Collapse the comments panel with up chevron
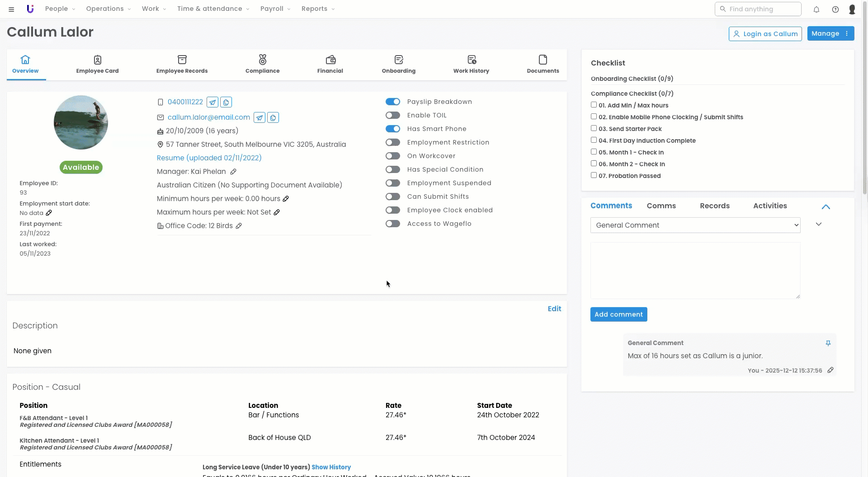Viewport: 868px width, 477px height. point(826,207)
